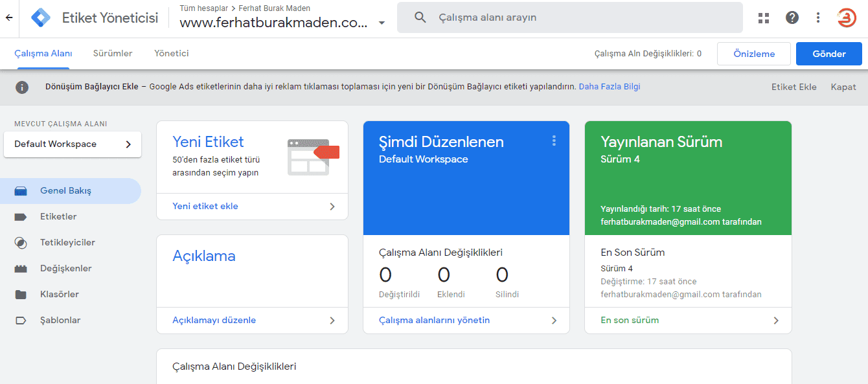Open the Etiketler section icon
The width and height of the screenshot is (868, 384).
[x=20, y=216]
